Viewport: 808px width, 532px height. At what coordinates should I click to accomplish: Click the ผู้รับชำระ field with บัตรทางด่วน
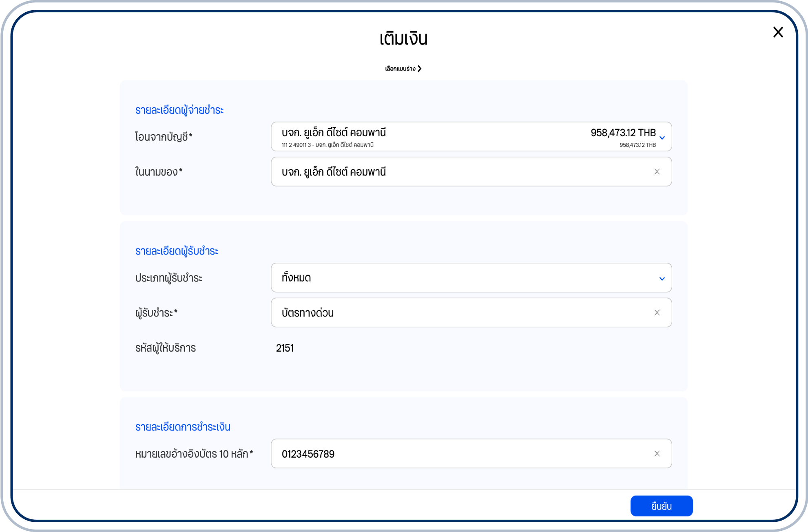tap(471, 313)
